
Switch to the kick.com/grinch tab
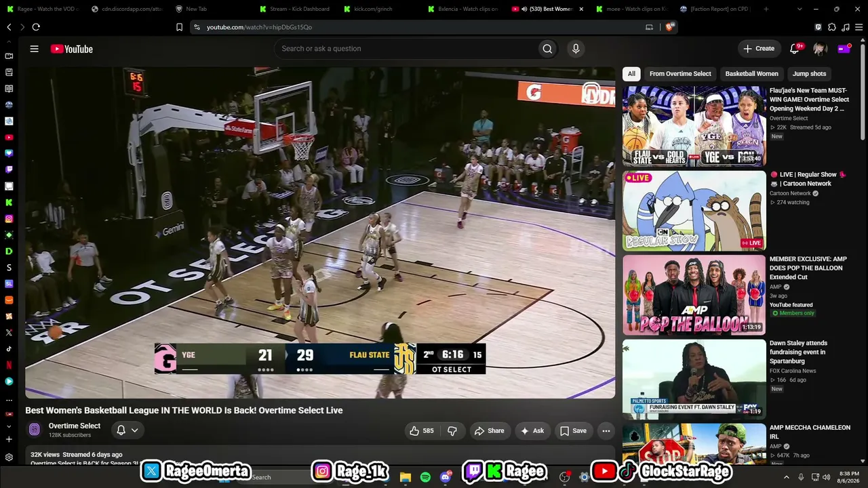pos(379,9)
